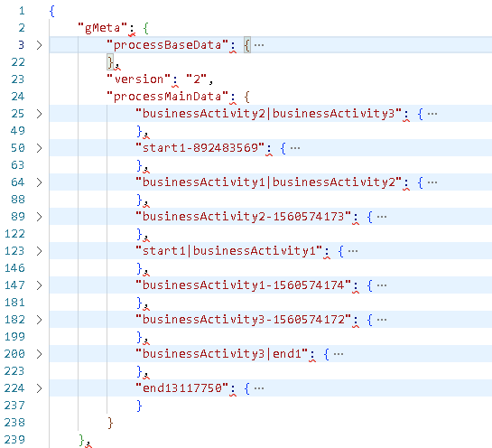This screenshot has height=448, width=492.
Task: Click line number 22 in gutter
Action: (x=18, y=62)
